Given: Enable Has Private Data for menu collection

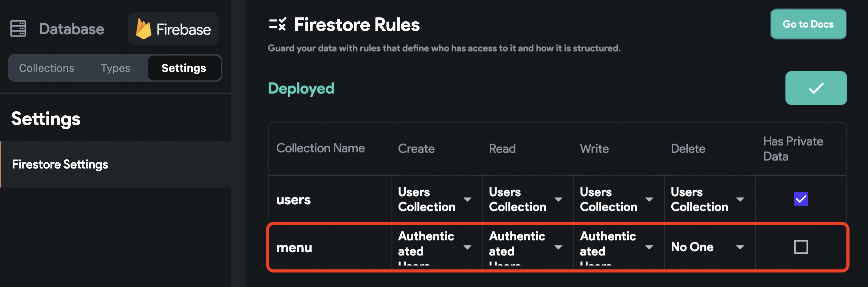Looking at the screenshot, I should click(x=801, y=247).
